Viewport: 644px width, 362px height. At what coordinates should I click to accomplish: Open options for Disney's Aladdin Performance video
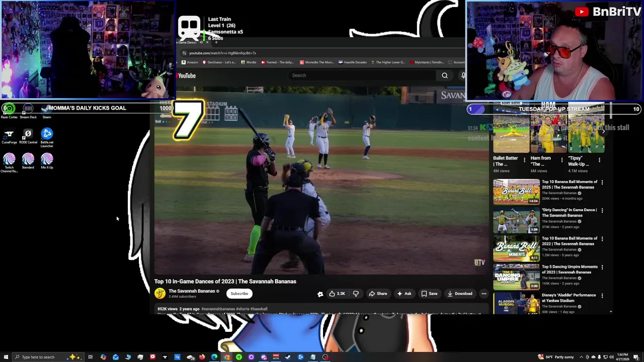coord(602,296)
